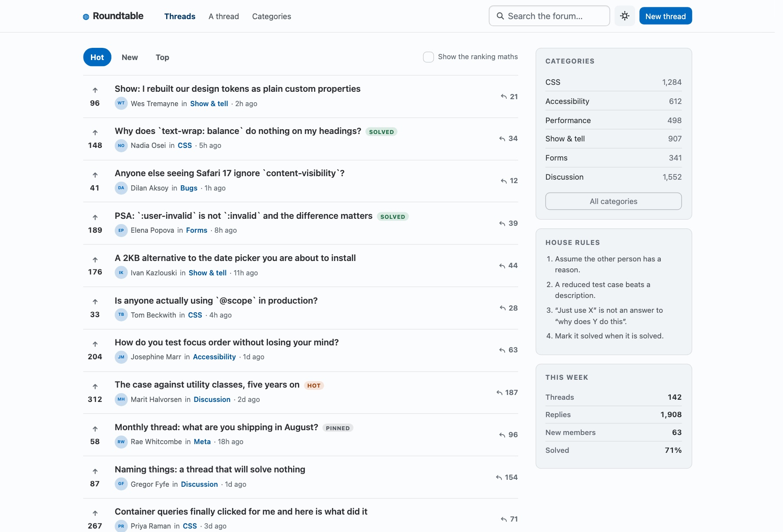Click reply icon with 34 replies
This screenshot has height=532, width=783.
coord(502,139)
